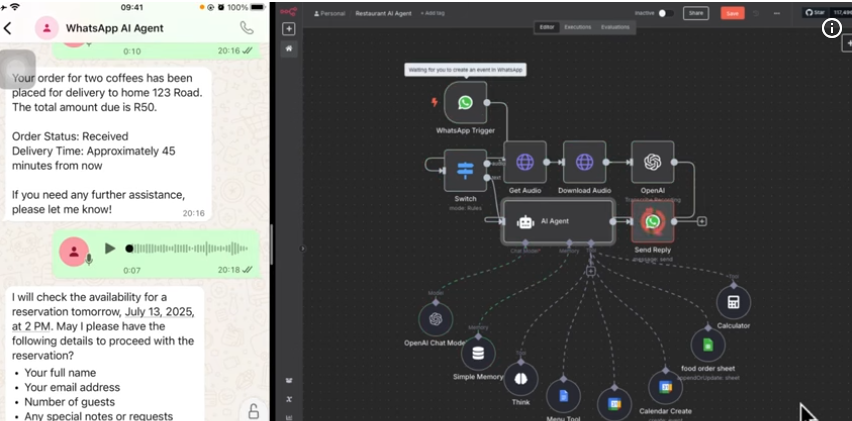Select the WhatsApp Trigger node
The height and width of the screenshot is (421, 852).
(465, 103)
